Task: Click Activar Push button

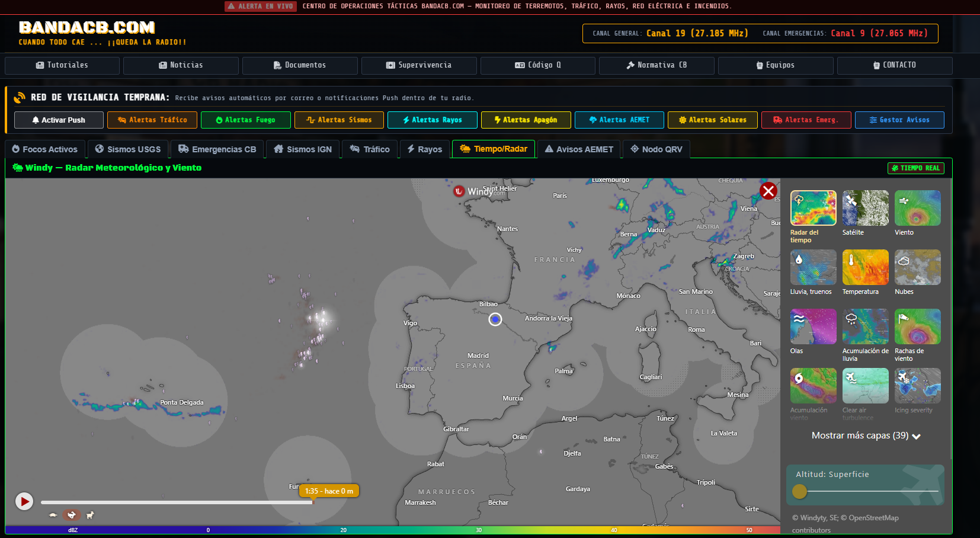Action: (59, 120)
